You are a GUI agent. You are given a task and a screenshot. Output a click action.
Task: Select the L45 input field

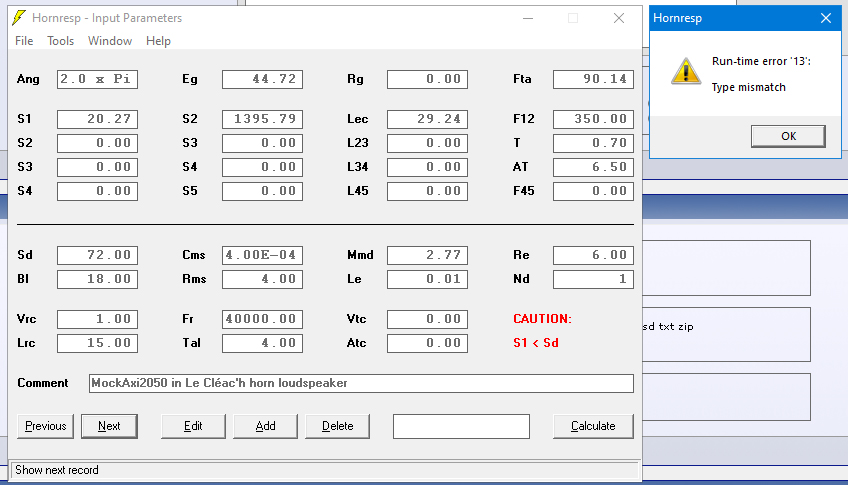point(427,191)
